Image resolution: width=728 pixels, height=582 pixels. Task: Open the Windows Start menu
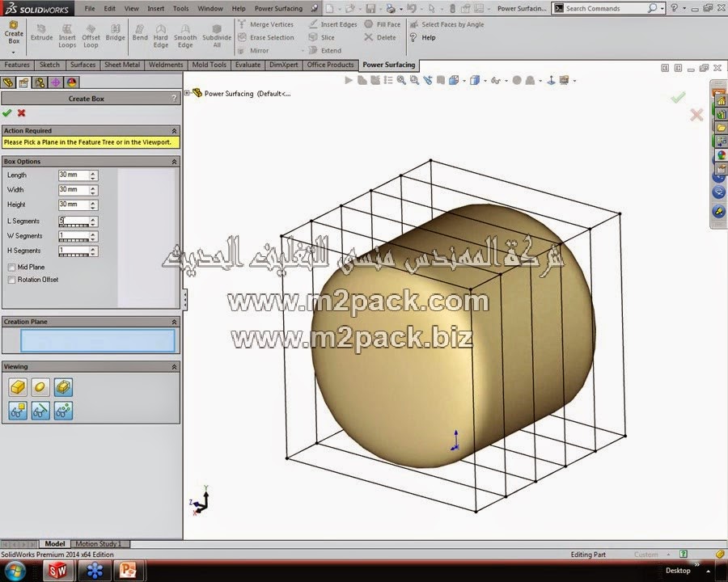[x=15, y=571]
